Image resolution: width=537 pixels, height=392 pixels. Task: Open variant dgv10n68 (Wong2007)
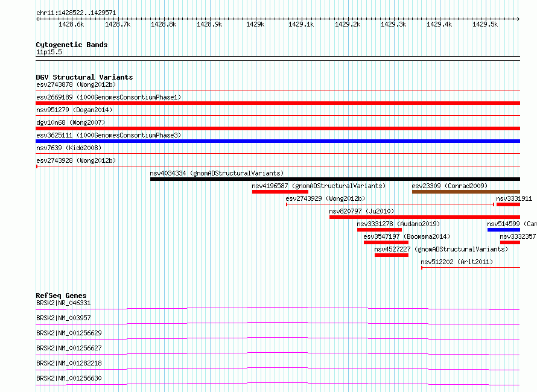(71, 122)
